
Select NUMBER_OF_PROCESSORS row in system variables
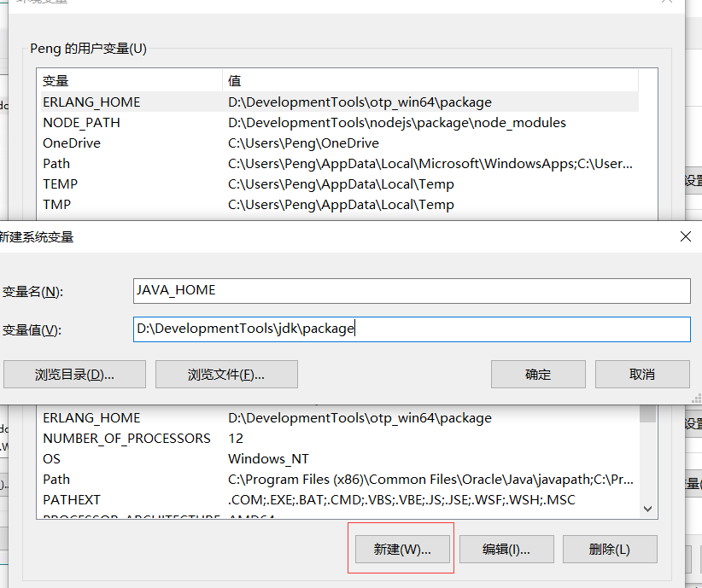point(340,439)
